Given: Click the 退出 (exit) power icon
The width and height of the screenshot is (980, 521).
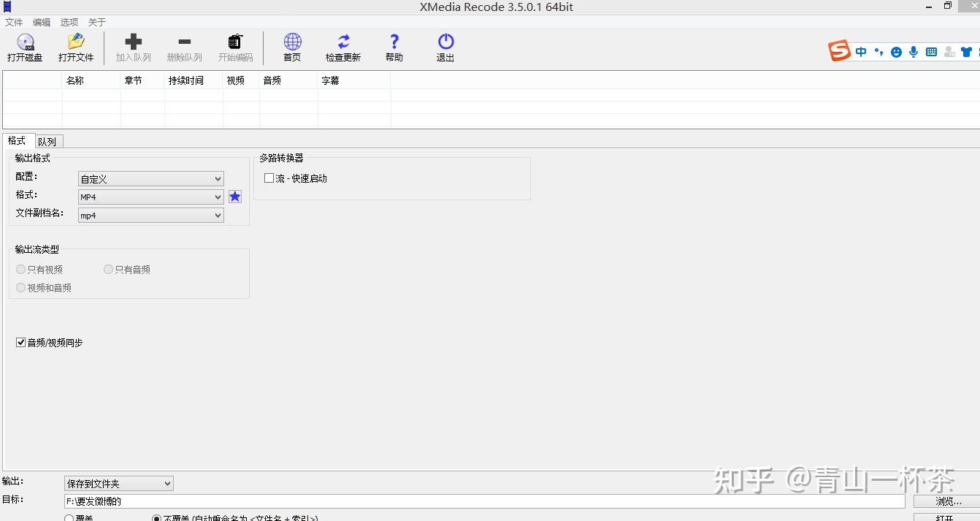Looking at the screenshot, I should [445, 42].
